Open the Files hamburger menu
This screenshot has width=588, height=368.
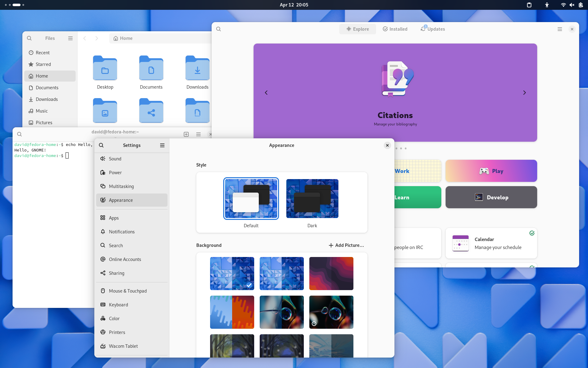click(70, 38)
